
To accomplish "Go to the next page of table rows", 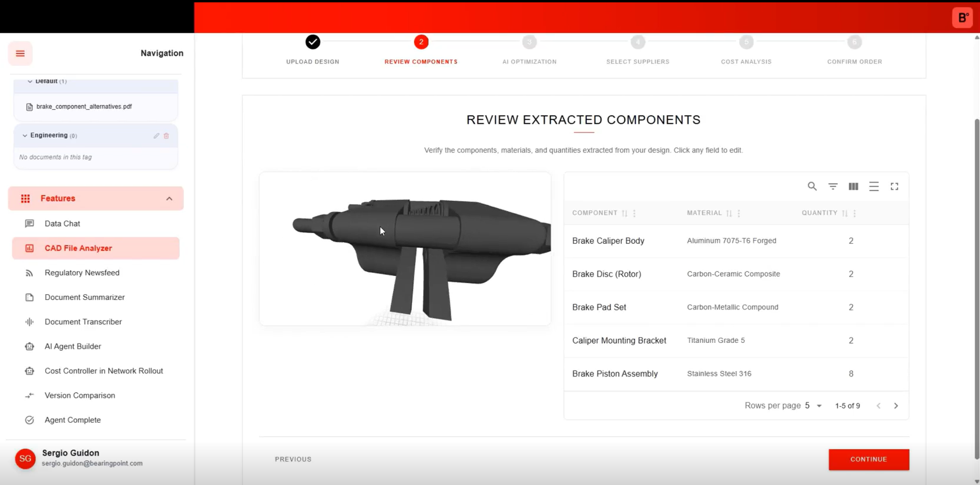I will (x=896, y=406).
